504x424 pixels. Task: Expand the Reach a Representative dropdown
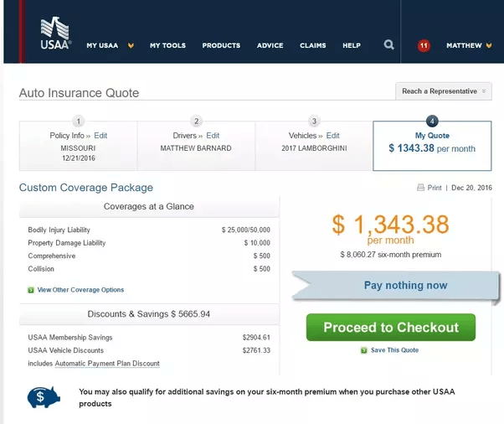(444, 91)
